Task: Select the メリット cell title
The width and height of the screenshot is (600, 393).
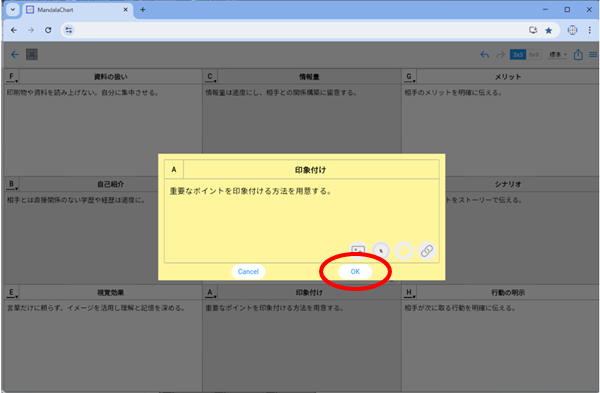Action: (508, 77)
